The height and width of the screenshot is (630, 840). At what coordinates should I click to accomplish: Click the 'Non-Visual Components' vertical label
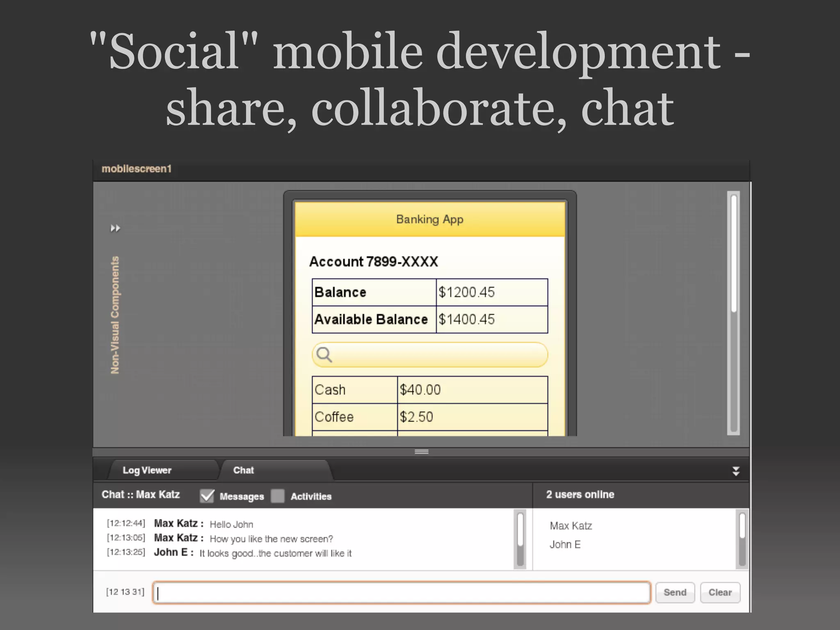[115, 315]
